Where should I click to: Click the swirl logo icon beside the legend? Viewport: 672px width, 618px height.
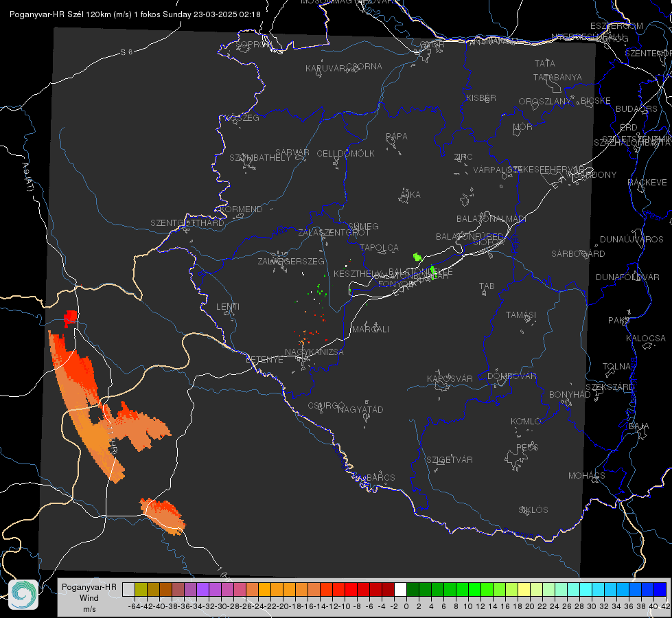point(23,595)
